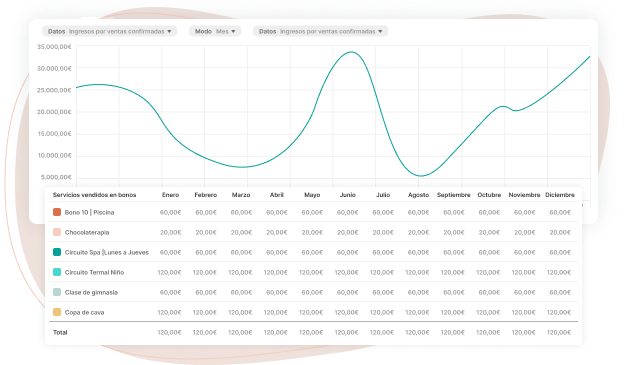626x365 pixels.
Task: Click the Circuito Termal Niño color swatch
Action: [57, 272]
